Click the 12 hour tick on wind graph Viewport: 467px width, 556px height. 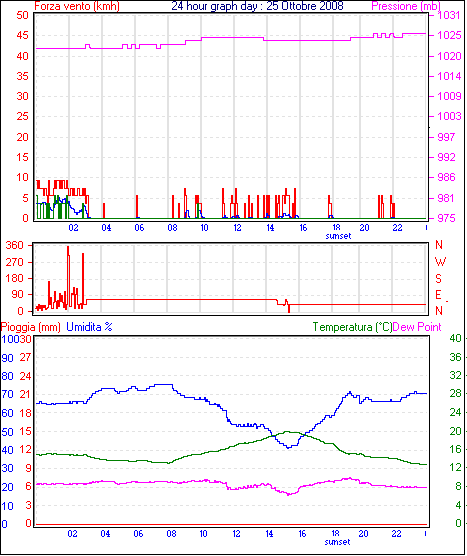point(237,228)
